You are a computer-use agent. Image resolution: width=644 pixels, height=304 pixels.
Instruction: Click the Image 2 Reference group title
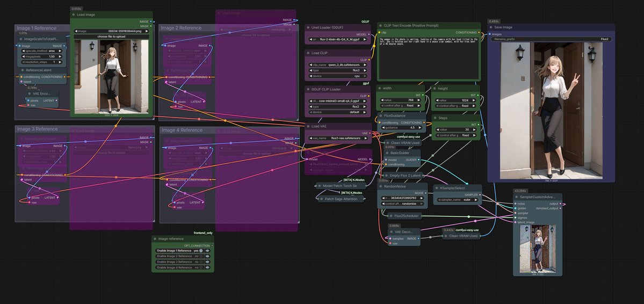pos(181,28)
